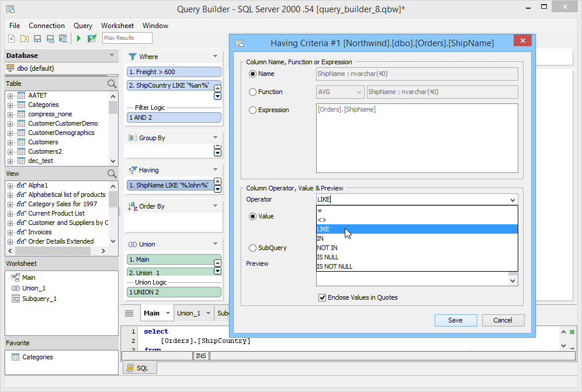This screenshot has width=582, height=392.
Task: Click the Group By panel icon
Action: click(132, 138)
